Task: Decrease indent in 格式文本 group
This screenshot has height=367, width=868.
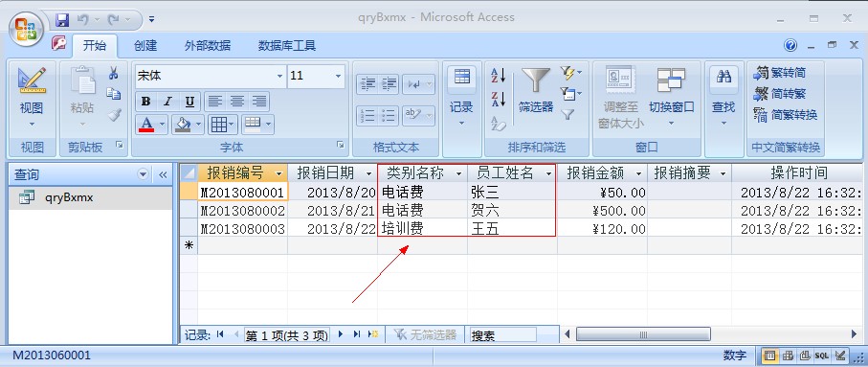Action: (367, 83)
